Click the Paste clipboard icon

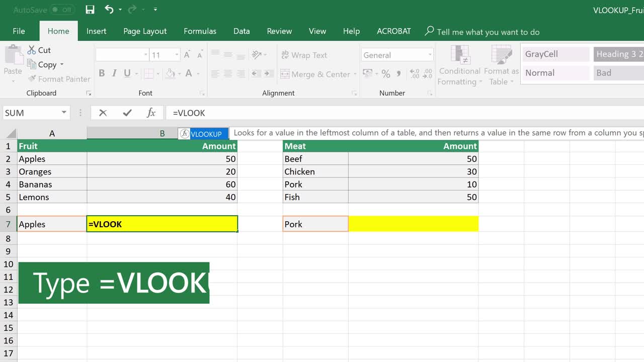coord(13,55)
